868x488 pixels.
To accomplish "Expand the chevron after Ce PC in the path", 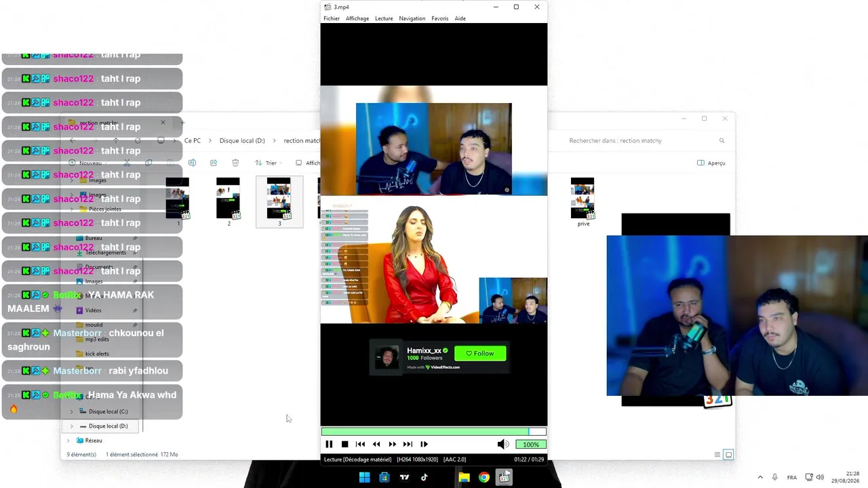I will pyautogui.click(x=210, y=140).
